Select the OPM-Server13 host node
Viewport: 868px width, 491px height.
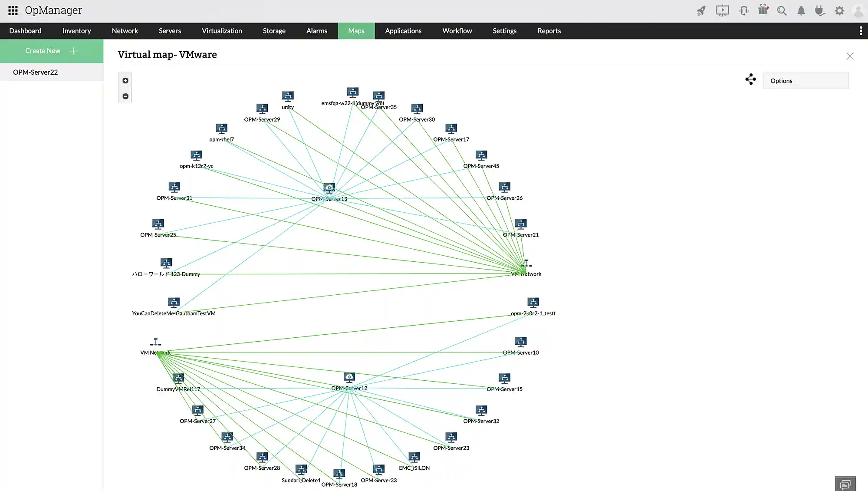point(329,188)
